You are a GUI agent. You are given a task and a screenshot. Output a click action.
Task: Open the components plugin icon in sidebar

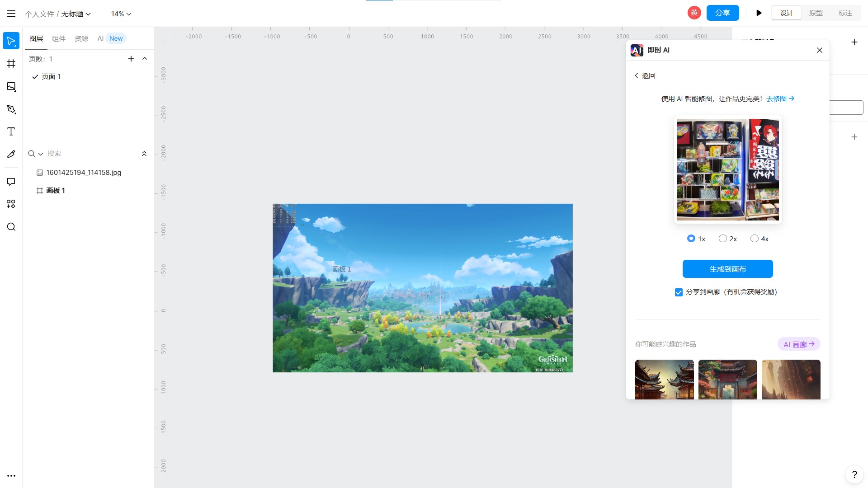[x=11, y=204]
